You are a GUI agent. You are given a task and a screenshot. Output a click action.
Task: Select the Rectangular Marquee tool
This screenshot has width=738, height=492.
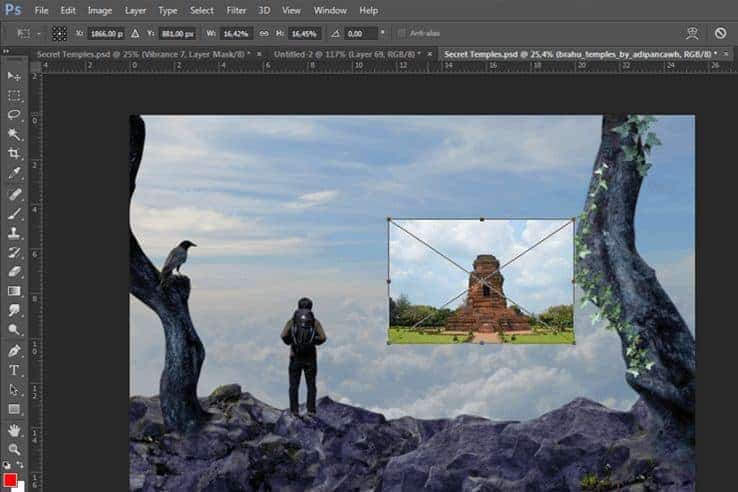14,96
